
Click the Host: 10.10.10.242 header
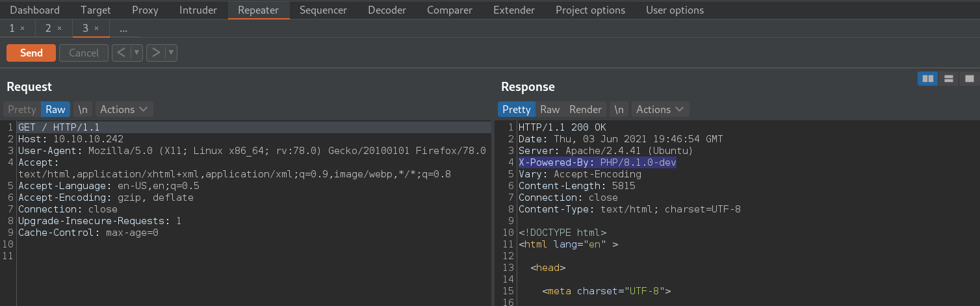click(71, 139)
